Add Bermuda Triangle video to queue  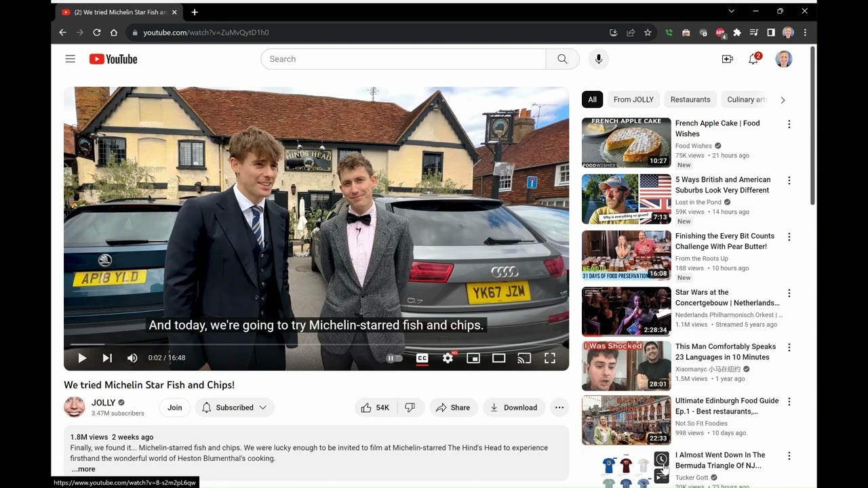pyautogui.click(x=661, y=476)
